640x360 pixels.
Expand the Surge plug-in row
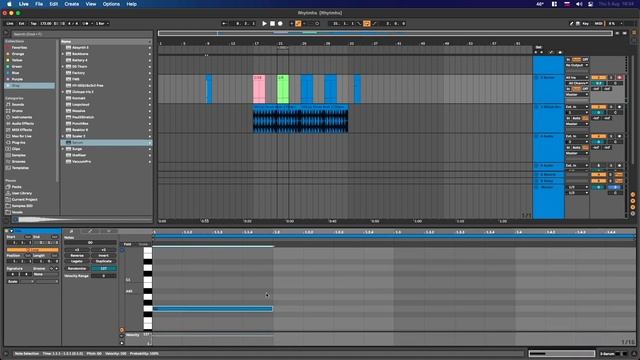point(63,149)
